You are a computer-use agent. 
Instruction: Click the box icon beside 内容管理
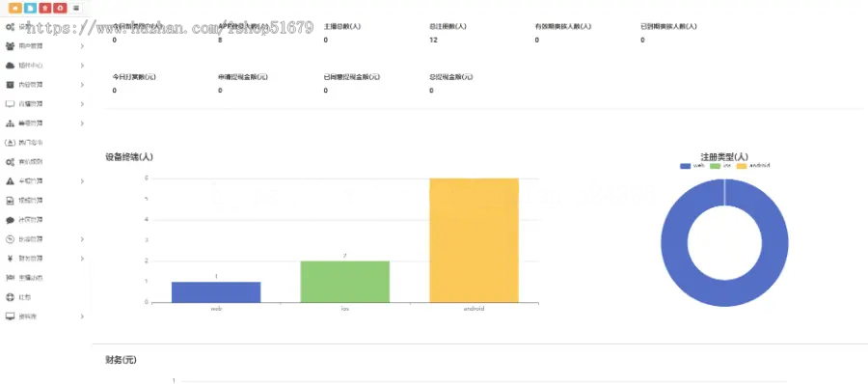point(10,85)
